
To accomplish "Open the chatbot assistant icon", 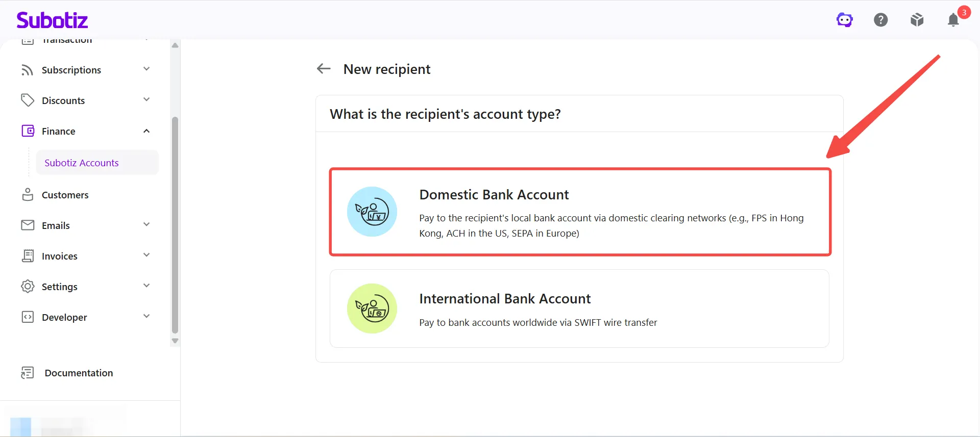I will click(x=844, y=20).
